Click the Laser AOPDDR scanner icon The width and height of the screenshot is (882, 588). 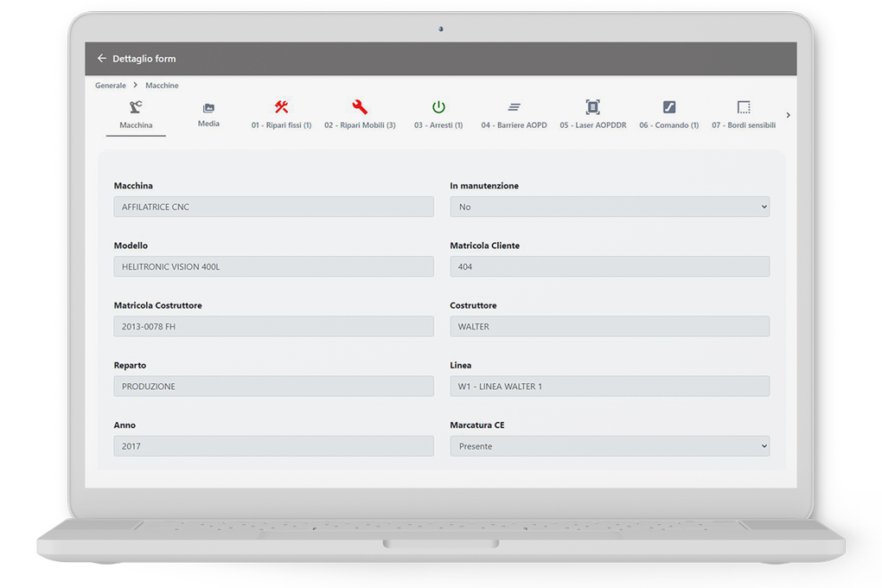coord(593,107)
